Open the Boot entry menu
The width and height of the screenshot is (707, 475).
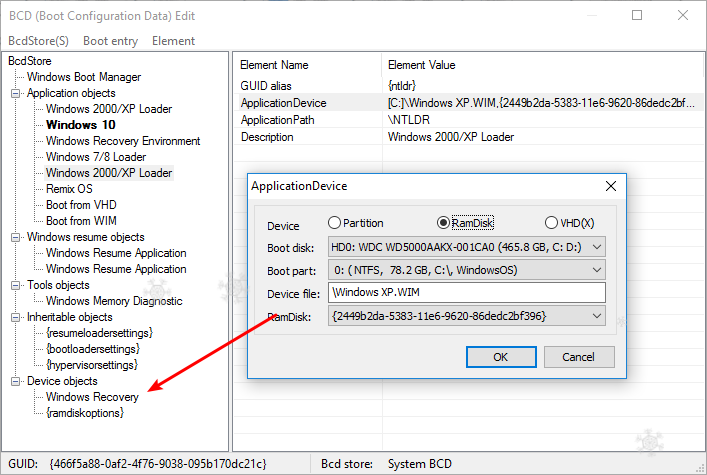[110, 41]
